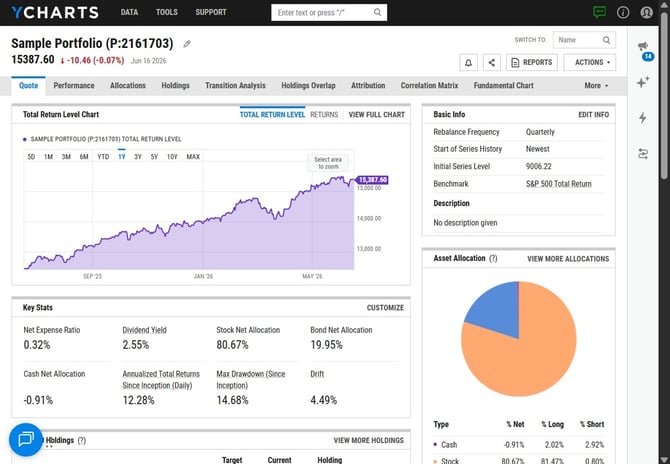This screenshot has height=464, width=670.
Task: Open the green chat message icon
Action: 599,12
